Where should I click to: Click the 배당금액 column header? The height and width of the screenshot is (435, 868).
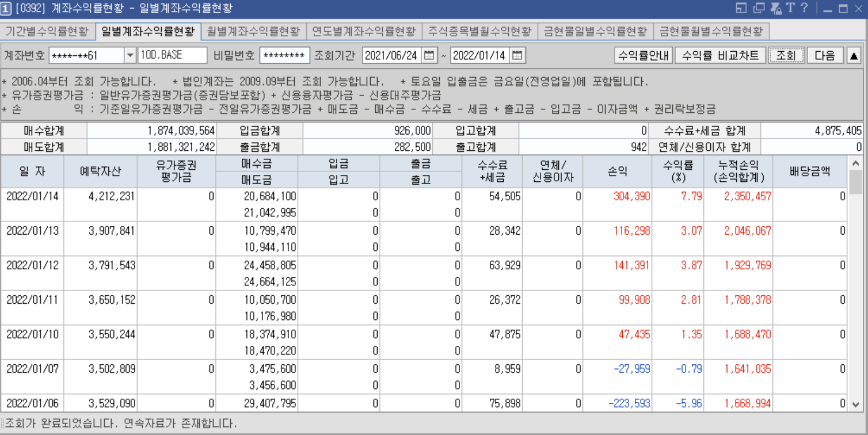click(x=810, y=171)
